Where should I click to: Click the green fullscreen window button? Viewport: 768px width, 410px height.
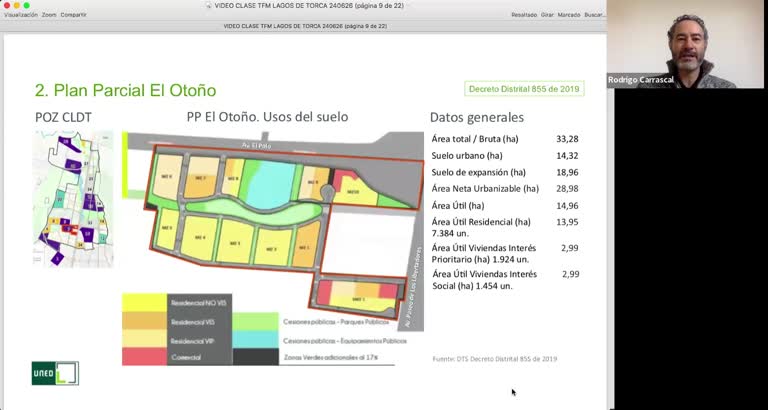tap(26, 5)
